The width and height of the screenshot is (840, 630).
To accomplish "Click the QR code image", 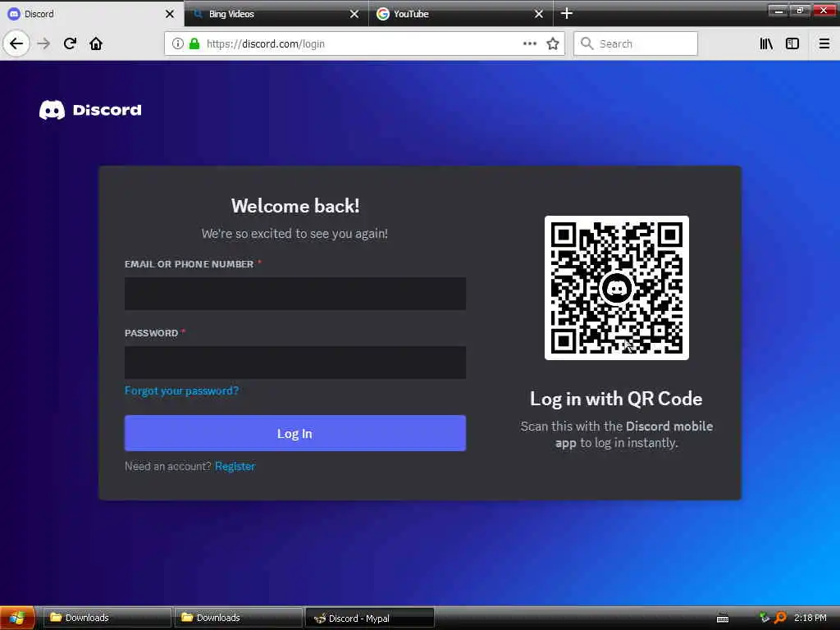I will coord(617,288).
